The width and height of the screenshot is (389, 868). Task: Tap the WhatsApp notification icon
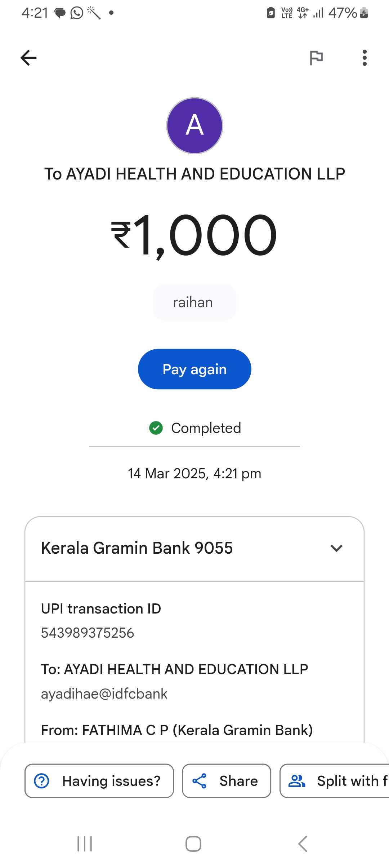tap(76, 13)
